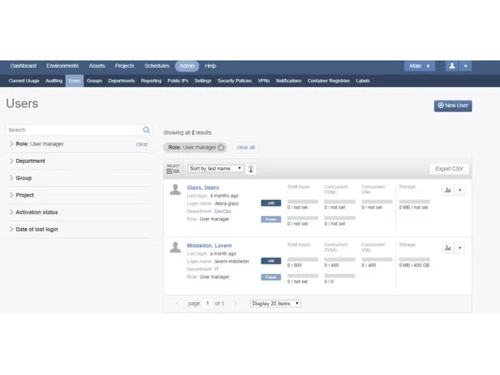This screenshot has height=375, width=500.
Task: Switch to Current Usage tab
Action: (24, 81)
